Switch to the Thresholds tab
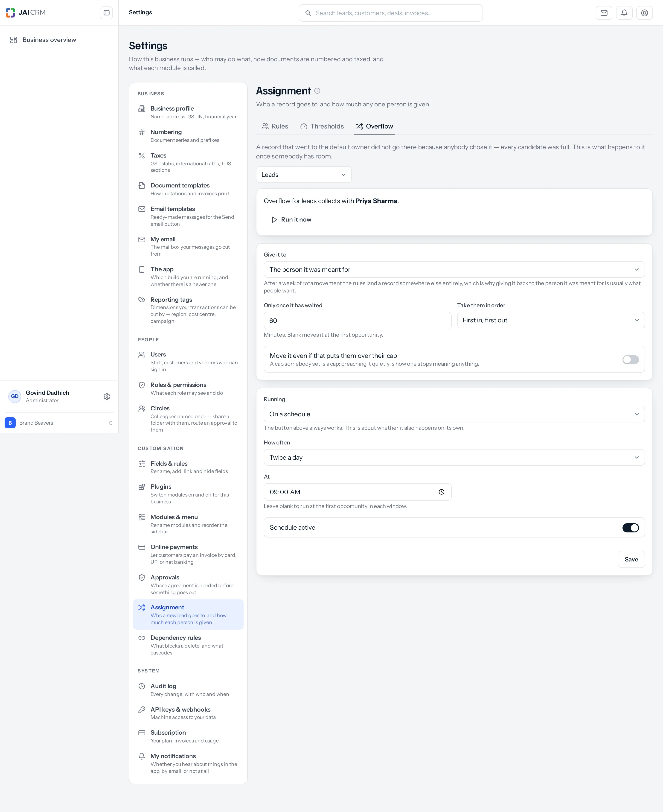The height and width of the screenshot is (812, 663). [x=322, y=126]
